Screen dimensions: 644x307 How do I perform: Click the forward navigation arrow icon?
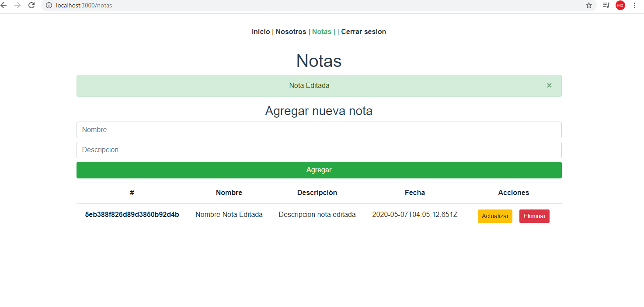pyautogui.click(x=19, y=6)
